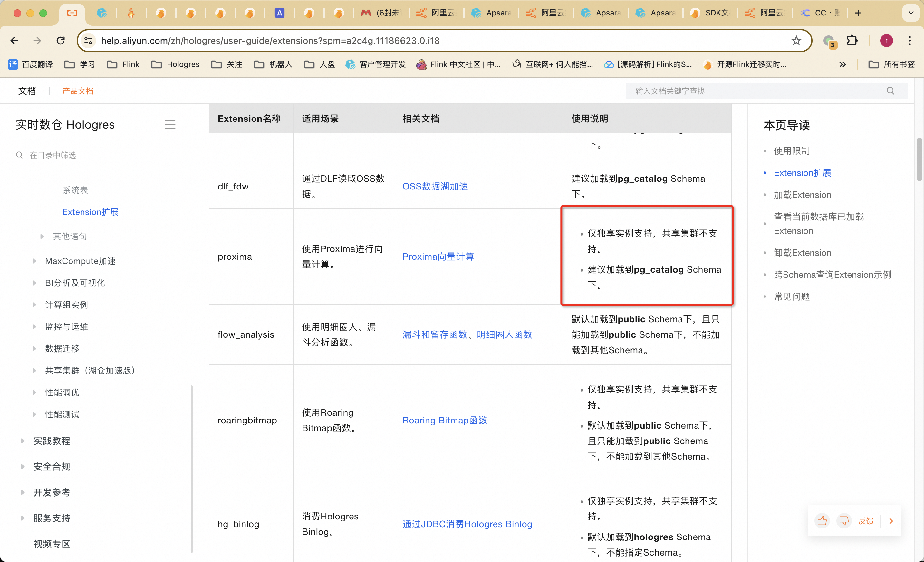
Task: Open 通过JDBC消费Hologres Binlog link
Action: coord(467,524)
